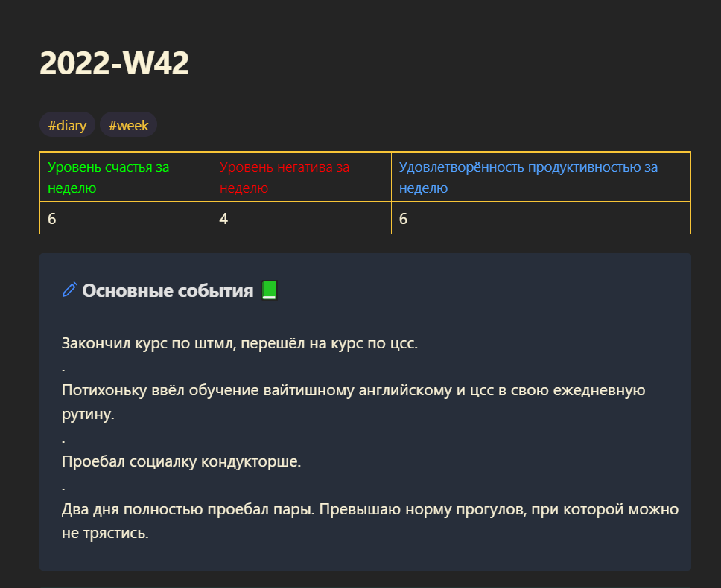
Task: Open the #diary tag
Action: (x=67, y=125)
